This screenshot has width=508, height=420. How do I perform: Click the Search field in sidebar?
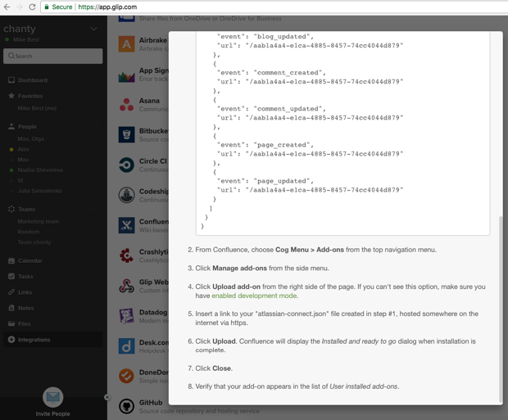[x=52, y=56]
